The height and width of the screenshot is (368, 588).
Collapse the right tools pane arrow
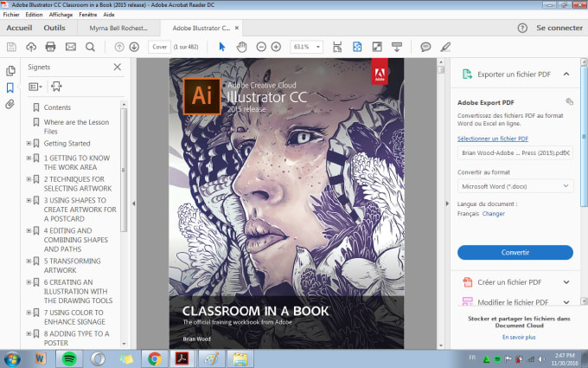click(x=447, y=203)
